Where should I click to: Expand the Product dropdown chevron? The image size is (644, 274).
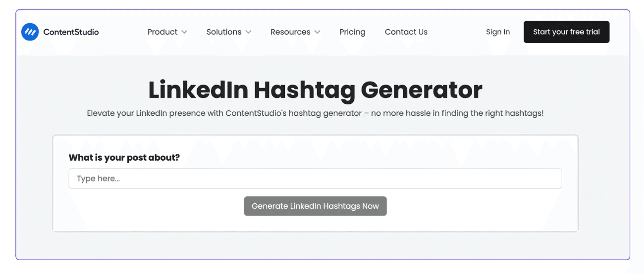184,32
